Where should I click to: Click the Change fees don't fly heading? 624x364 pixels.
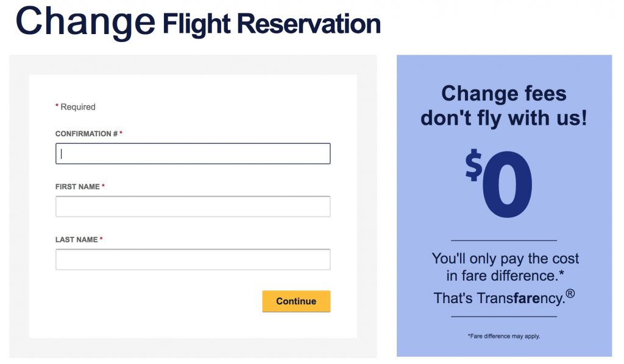[505, 105]
